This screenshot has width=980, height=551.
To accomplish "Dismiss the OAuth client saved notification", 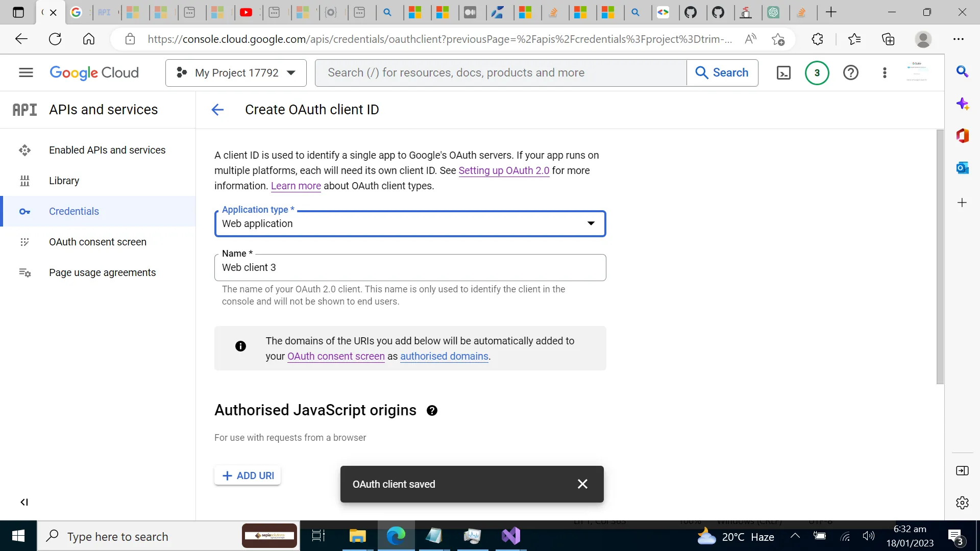I will (x=582, y=484).
